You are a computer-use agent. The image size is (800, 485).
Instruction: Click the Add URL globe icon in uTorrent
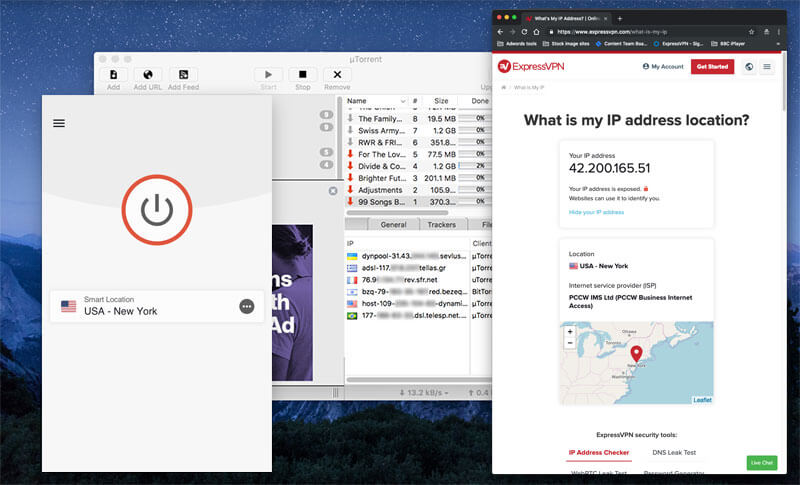tap(147, 74)
